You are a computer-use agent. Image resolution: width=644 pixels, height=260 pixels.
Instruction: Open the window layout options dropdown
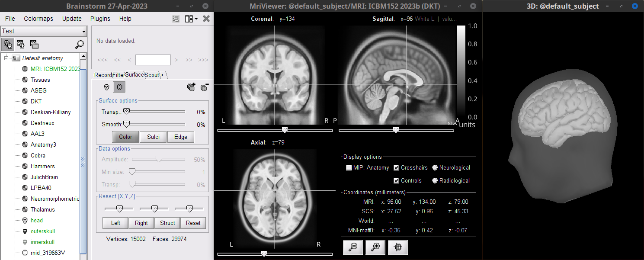[191, 19]
